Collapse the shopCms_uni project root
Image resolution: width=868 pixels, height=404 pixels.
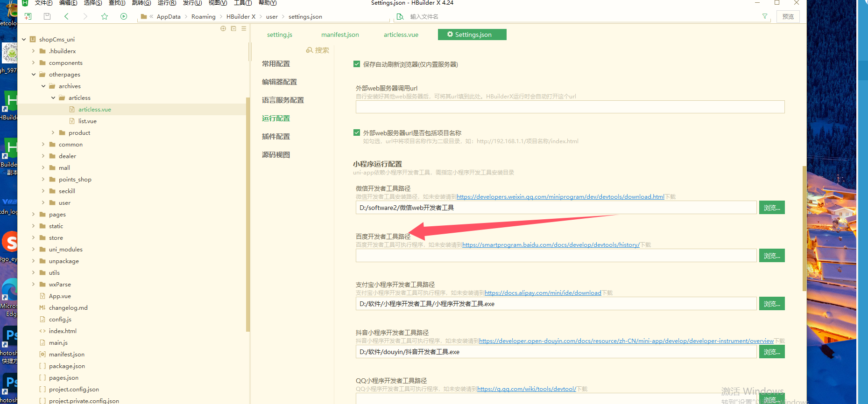[24, 39]
